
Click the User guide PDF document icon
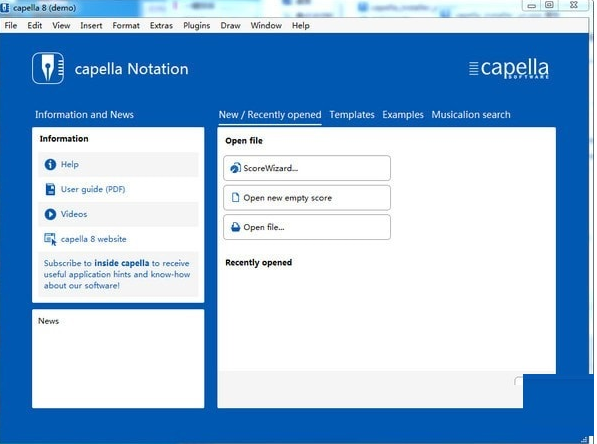[50, 189]
